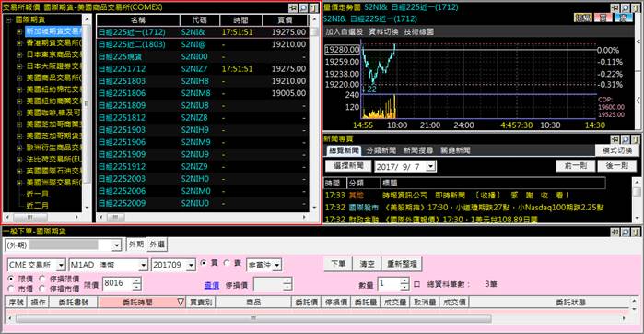Click the magnifier icon in the quote panel header
The height and width of the screenshot is (334, 644).
[x=303, y=7]
